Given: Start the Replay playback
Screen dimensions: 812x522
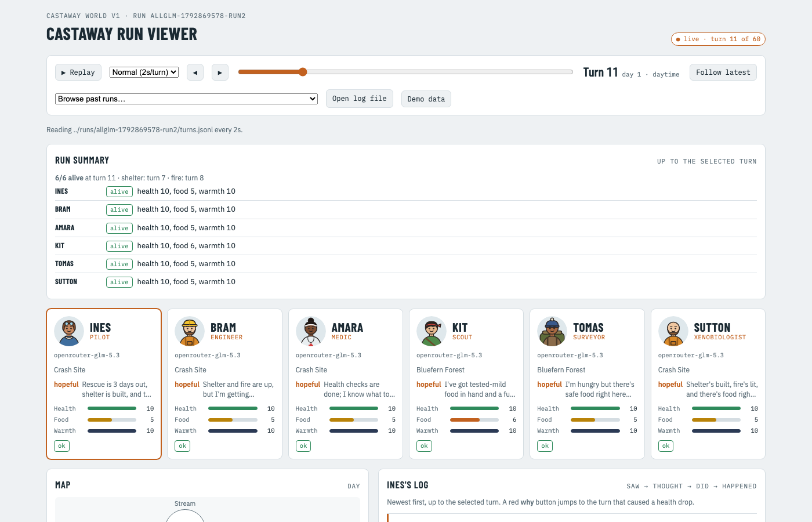Looking at the screenshot, I should tap(78, 72).
